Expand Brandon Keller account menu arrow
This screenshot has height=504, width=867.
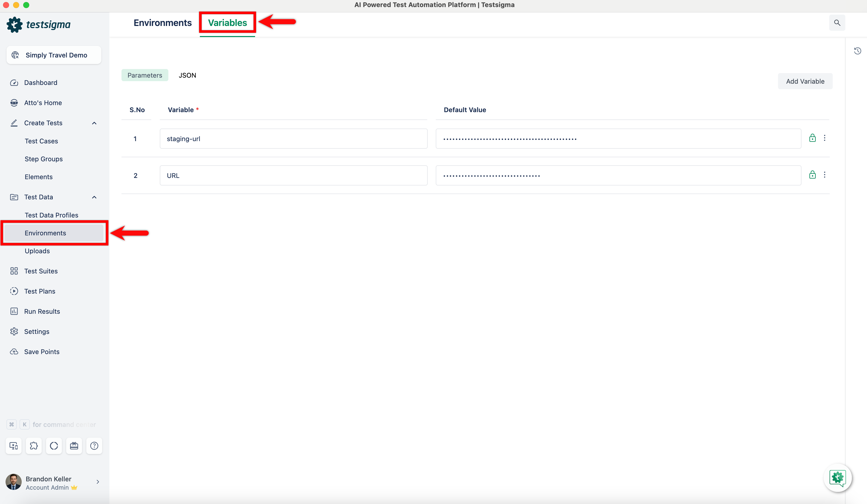98,482
